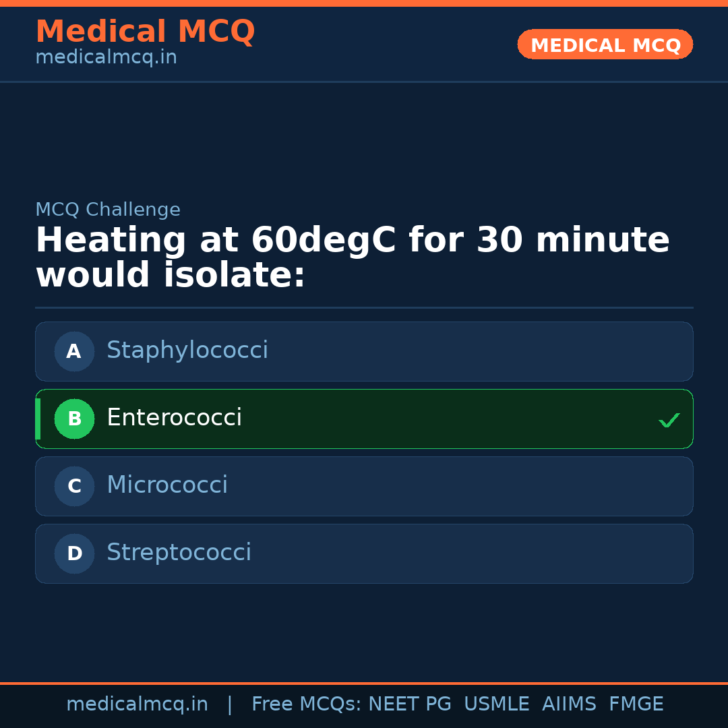Click the AIIMS footer label
This screenshot has height=728, width=728.
click(569, 704)
